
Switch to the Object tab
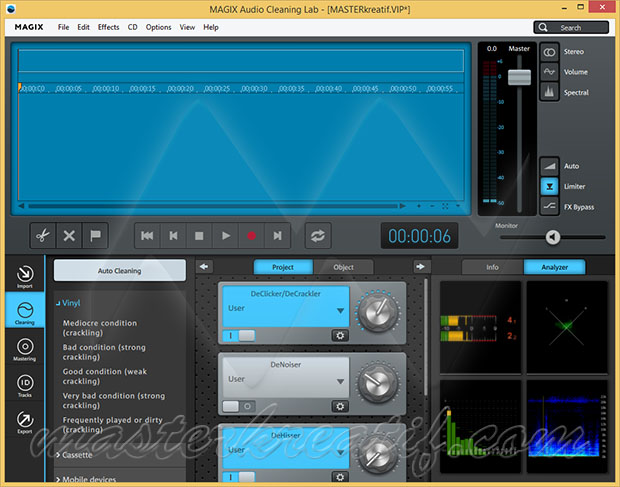tap(343, 267)
